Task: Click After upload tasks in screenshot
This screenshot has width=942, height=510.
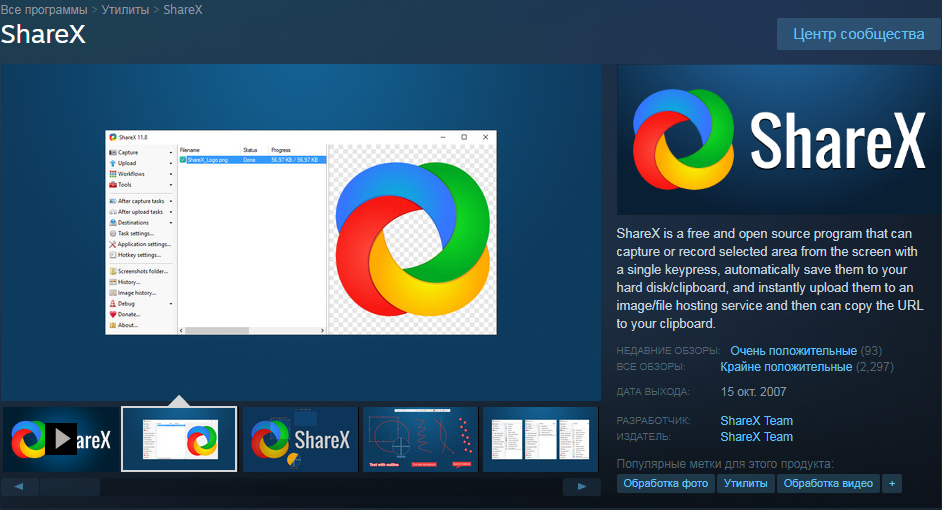Action: [x=141, y=212]
